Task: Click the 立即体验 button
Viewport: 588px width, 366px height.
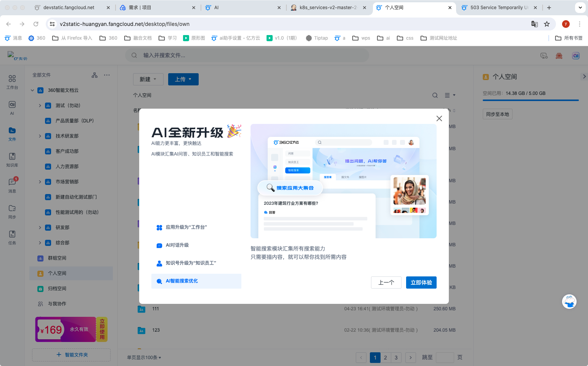Action: tap(421, 283)
